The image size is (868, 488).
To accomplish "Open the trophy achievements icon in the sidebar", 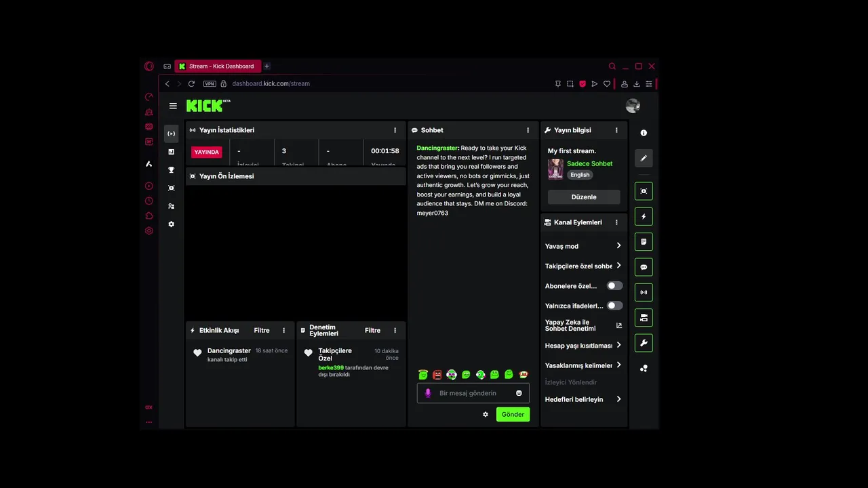I will pyautogui.click(x=171, y=170).
